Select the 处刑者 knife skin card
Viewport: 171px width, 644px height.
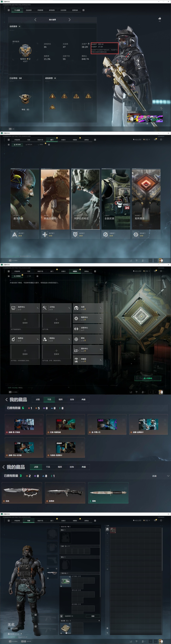click(x=65, y=493)
